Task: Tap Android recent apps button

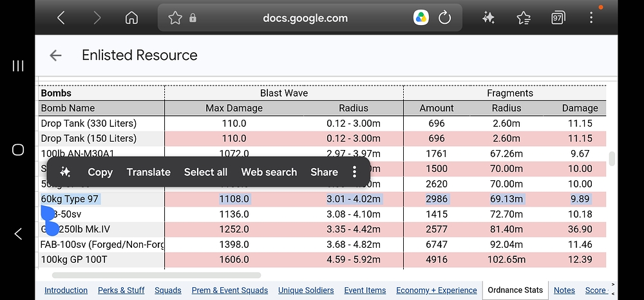Action: (18, 66)
